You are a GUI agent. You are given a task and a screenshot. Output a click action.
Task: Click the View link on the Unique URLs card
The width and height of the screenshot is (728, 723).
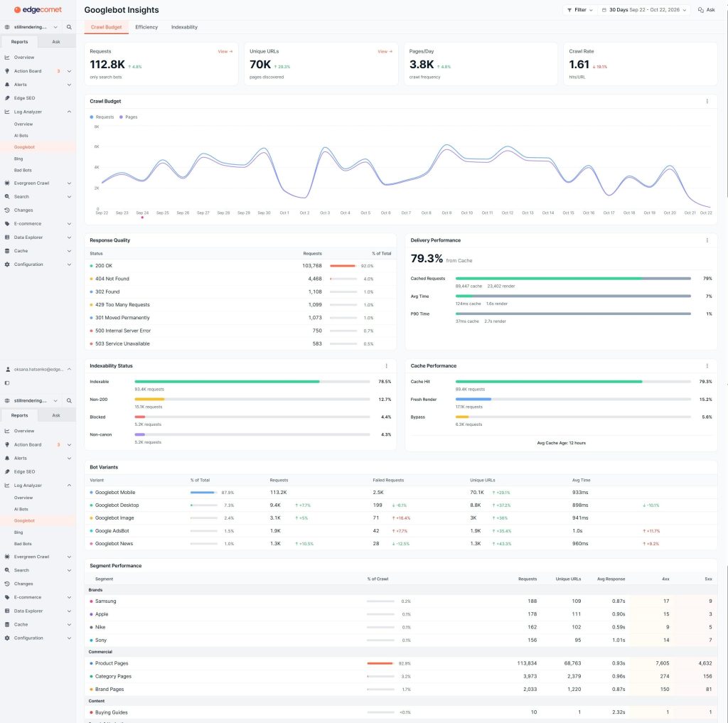click(385, 52)
